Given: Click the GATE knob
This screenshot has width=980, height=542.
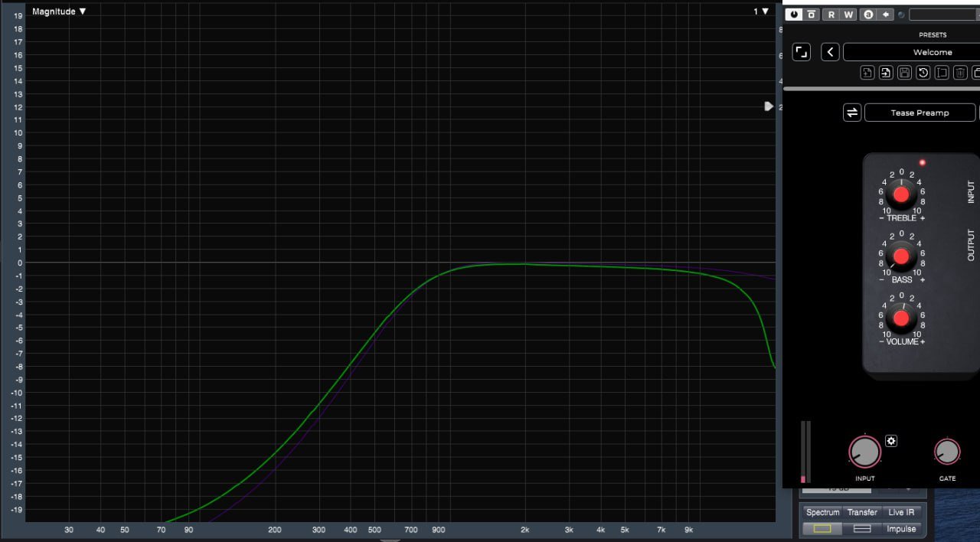Looking at the screenshot, I should (x=947, y=452).
